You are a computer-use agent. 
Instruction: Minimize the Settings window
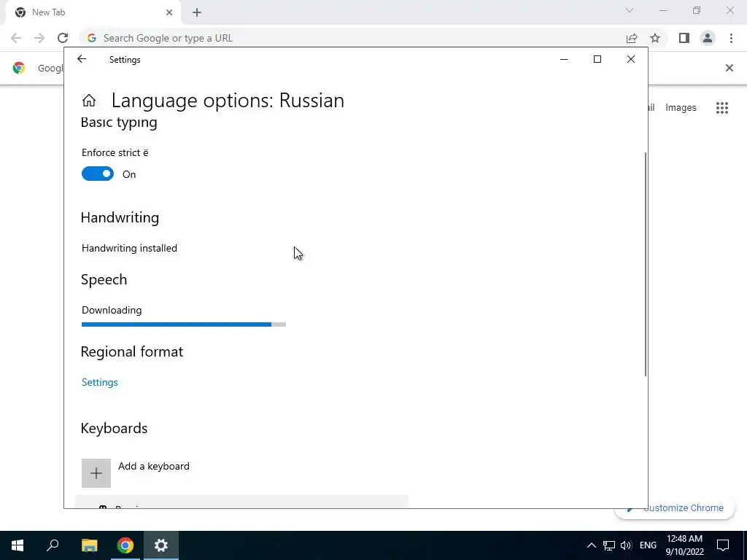(564, 59)
